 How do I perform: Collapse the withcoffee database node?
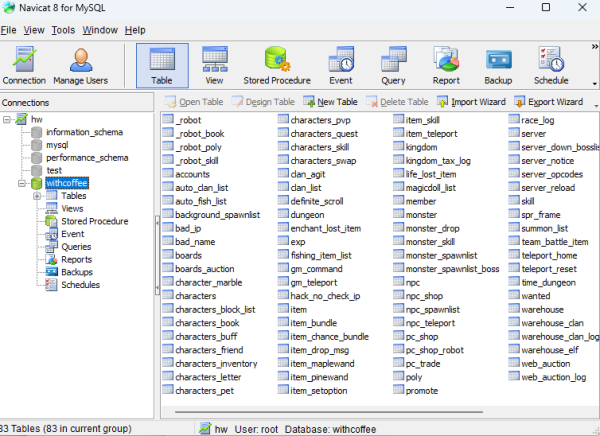tap(22, 183)
